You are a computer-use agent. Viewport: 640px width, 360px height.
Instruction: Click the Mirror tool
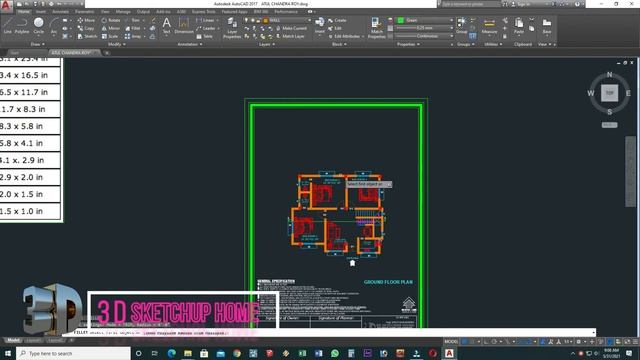[x=111, y=28]
